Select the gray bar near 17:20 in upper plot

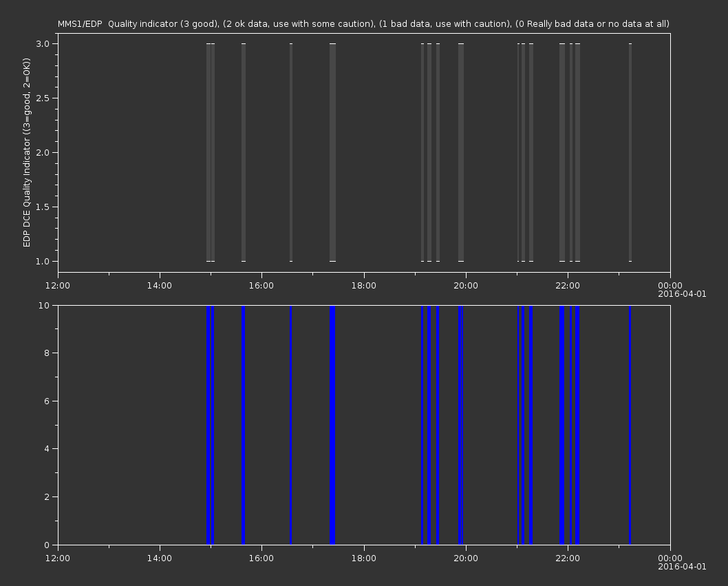tap(332, 152)
